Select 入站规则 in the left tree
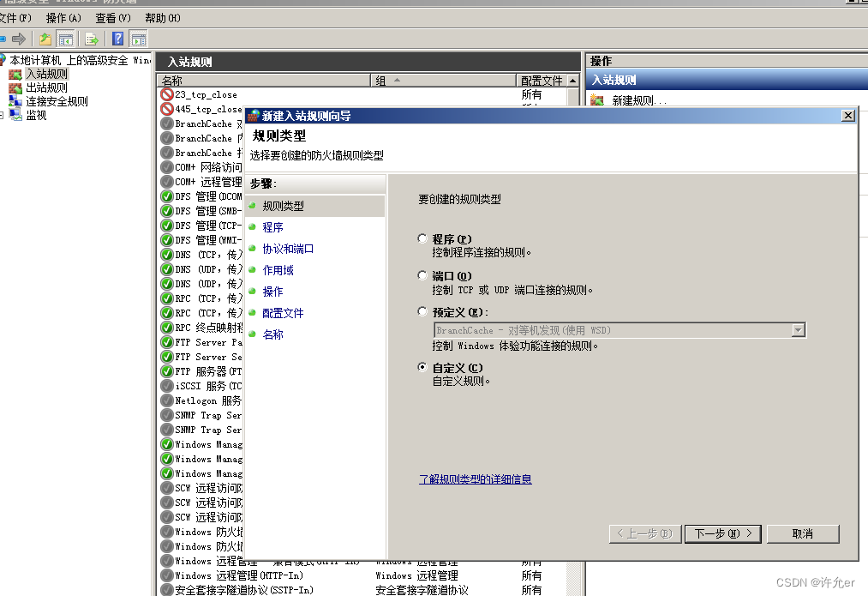This screenshot has width=868, height=596. click(46, 74)
